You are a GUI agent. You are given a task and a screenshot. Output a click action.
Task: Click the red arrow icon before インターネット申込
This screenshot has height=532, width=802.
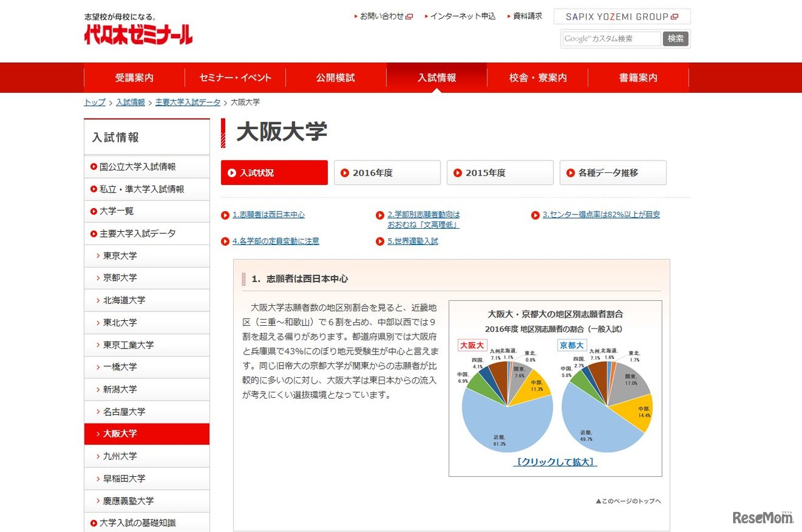coord(427,16)
